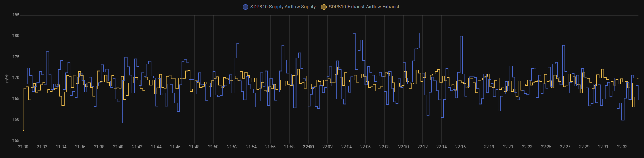Click the yellow Exhaust legend color circle
644x158 pixels.
coord(324,7)
